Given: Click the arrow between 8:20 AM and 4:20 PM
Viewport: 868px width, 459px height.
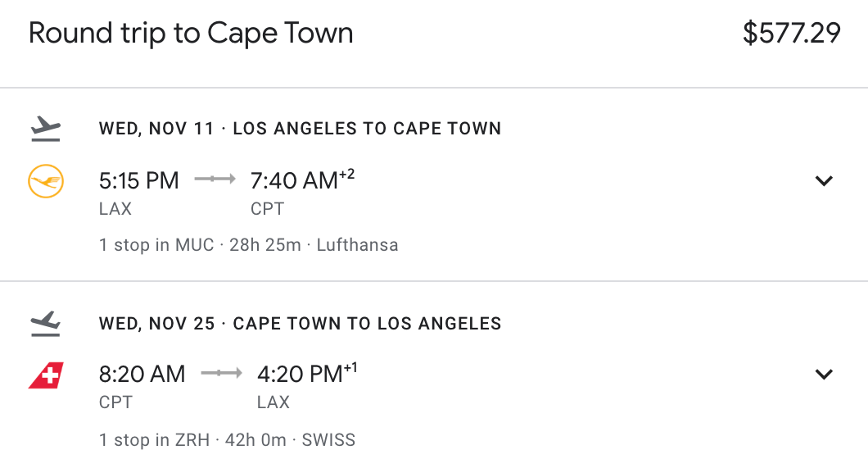Looking at the screenshot, I should [221, 373].
